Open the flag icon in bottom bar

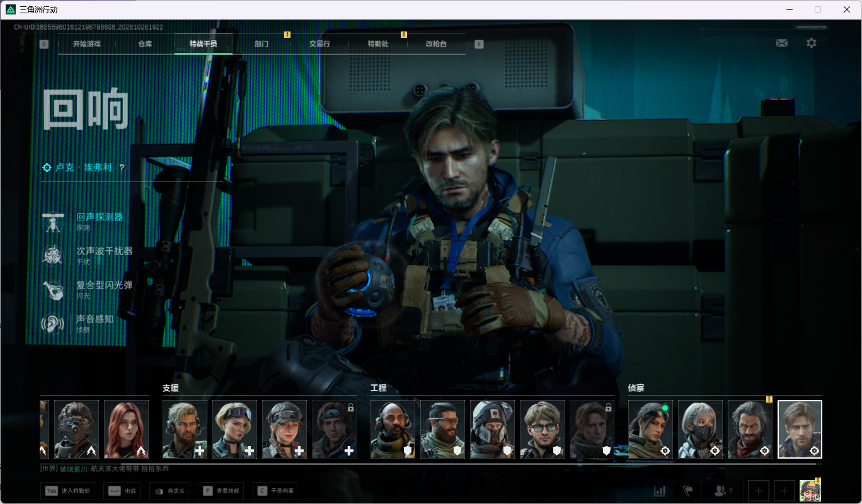(x=688, y=491)
